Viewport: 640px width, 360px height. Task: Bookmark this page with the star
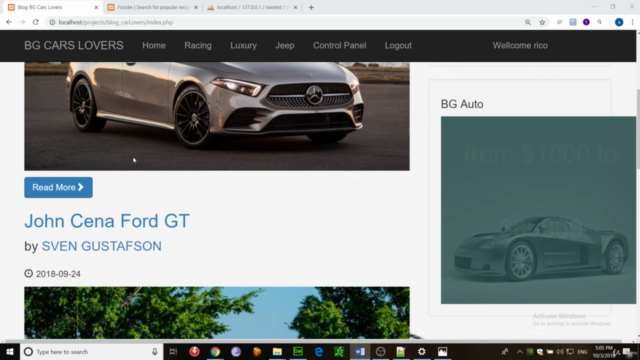point(542,22)
